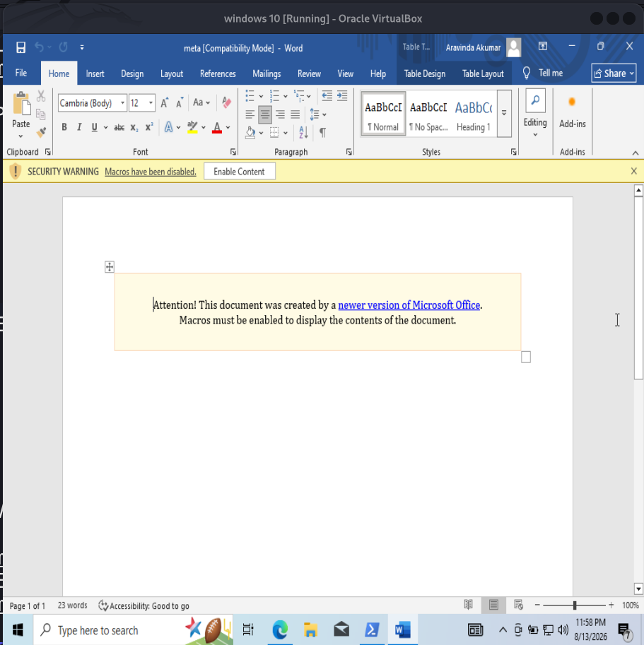Apply subscript formatting
The height and width of the screenshot is (645, 644).
(x=134, y=128)
